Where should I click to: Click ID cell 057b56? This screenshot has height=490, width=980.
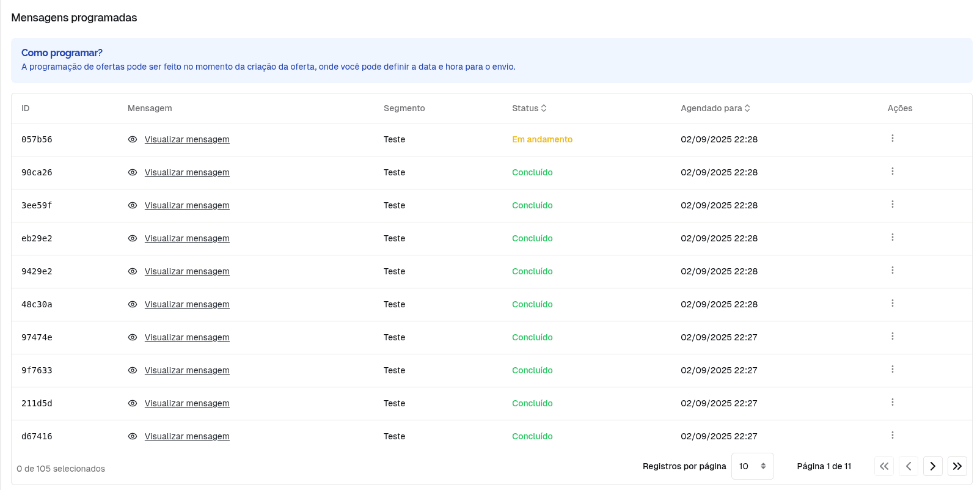point(37,139)
